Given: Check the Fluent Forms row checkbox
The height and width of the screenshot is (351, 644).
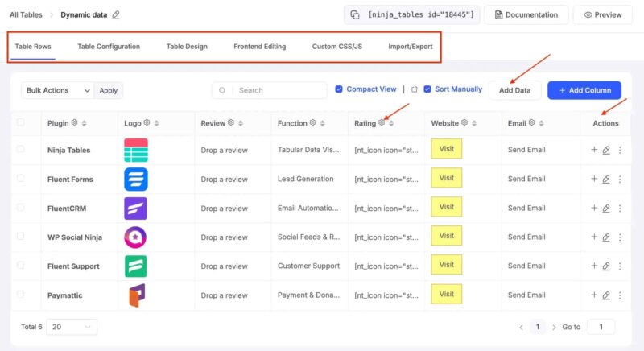Looking at the screenshot, I should [x=21, y=178].
